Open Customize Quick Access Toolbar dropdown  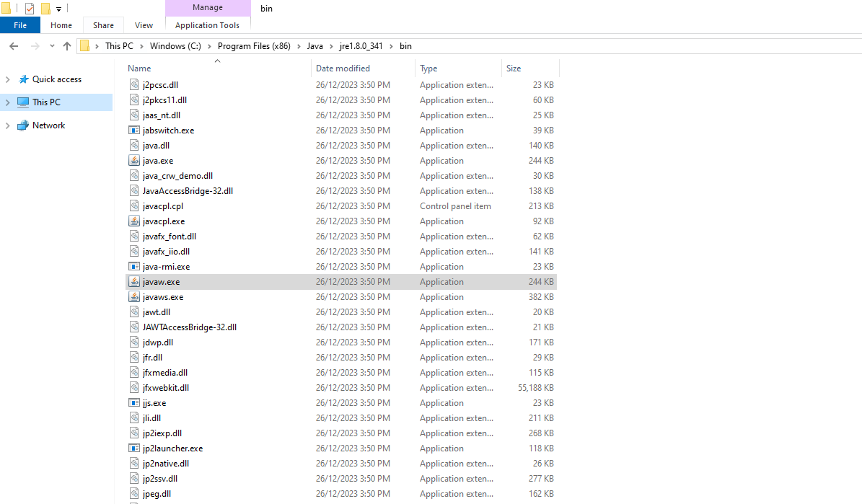coord(59,9)
